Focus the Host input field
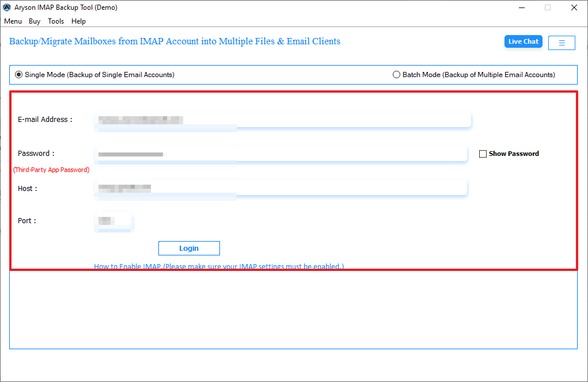588x382 pixels. 280,188
